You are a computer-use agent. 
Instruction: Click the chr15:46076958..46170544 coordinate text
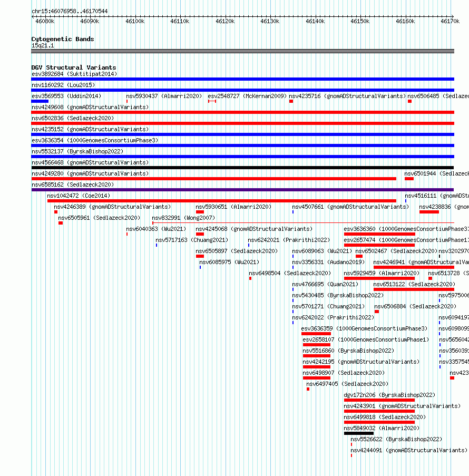click(70, 11)
